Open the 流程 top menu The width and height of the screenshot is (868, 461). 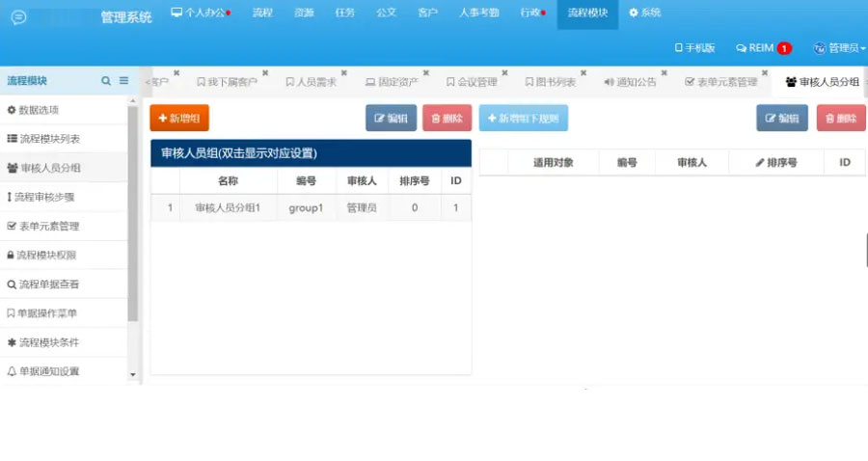(x=262, y=13)
